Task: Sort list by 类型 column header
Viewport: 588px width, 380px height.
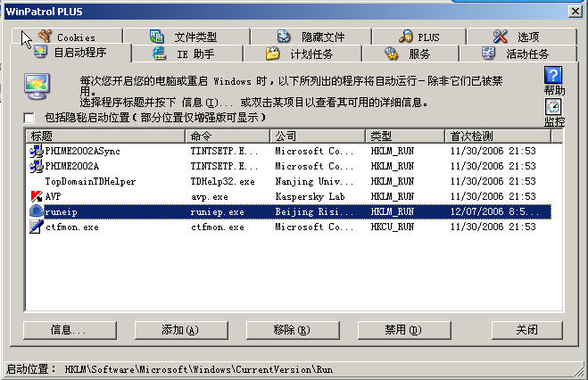Action: click(x=405, y=136)
